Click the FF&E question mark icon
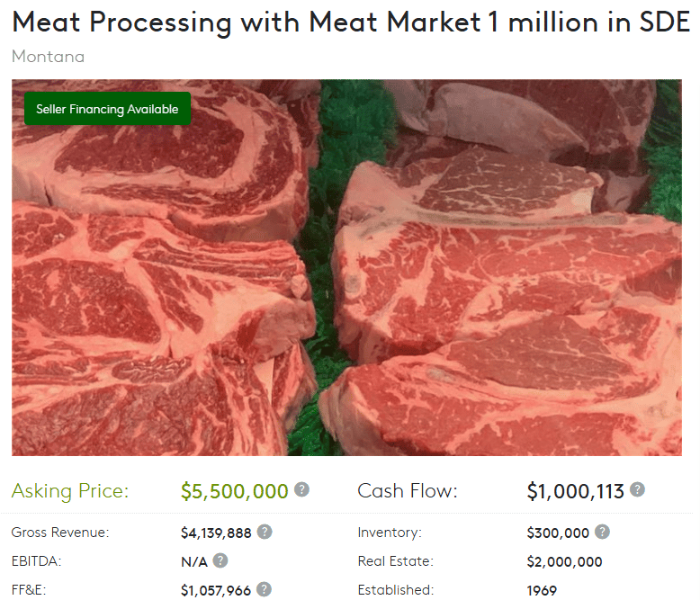 point(264,589)
